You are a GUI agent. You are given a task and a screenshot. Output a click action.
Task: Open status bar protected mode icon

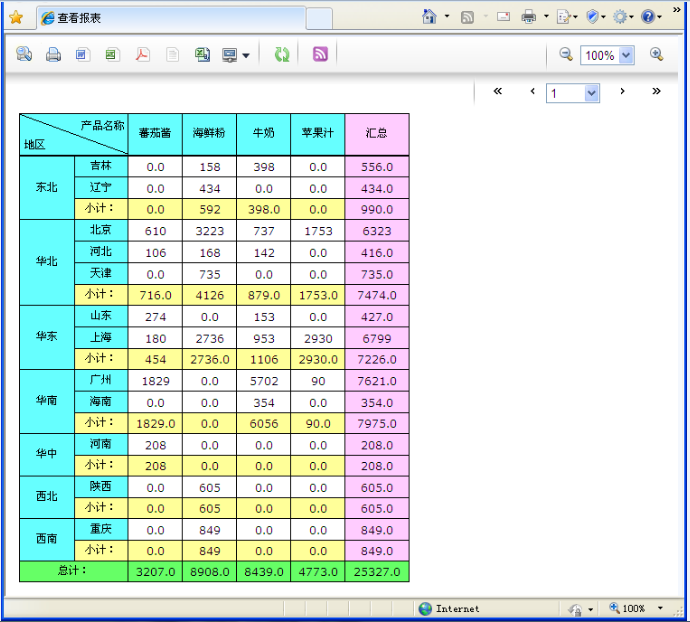coord(575,610)
